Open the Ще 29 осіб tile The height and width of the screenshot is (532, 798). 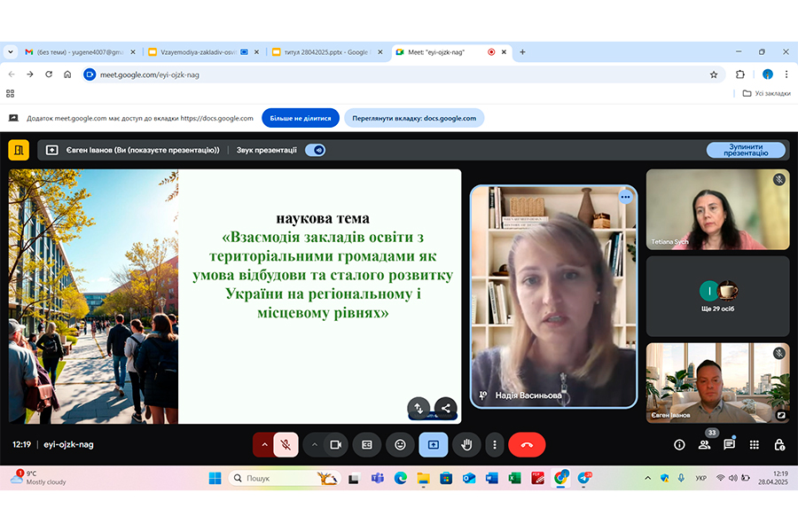tap(717, 296)
